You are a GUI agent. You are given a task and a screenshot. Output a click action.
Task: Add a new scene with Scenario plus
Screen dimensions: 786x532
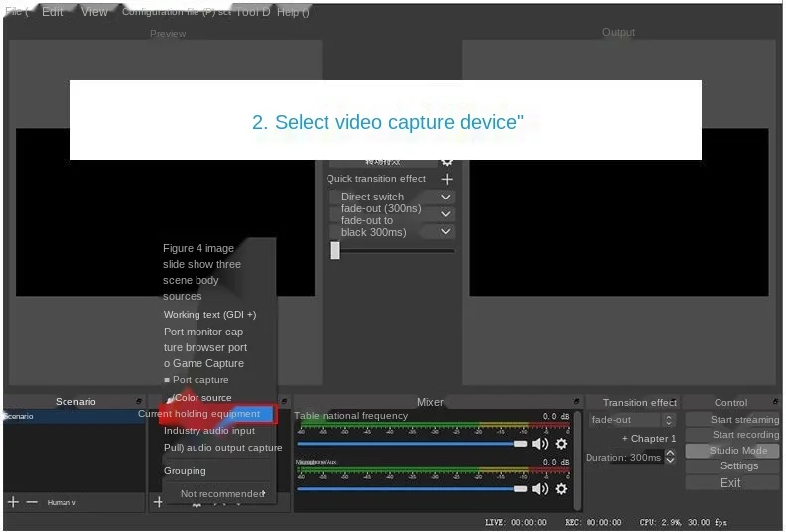[x=13, y=502]
